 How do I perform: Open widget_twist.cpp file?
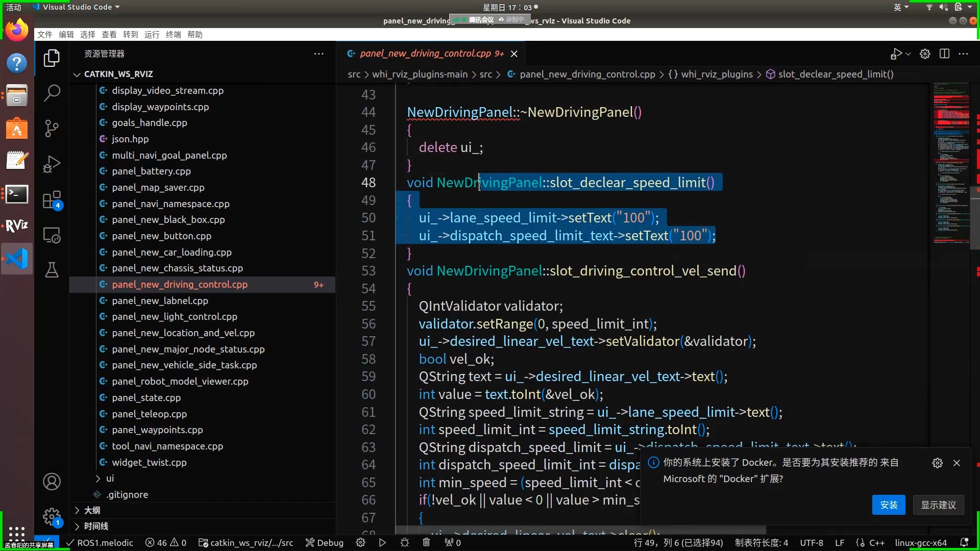[149, 462]
